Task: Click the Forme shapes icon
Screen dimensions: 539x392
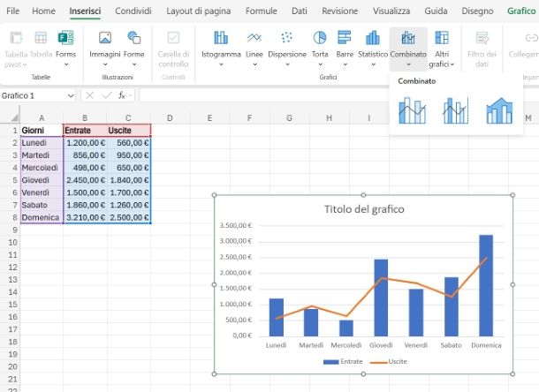Action: pos(133,38)
